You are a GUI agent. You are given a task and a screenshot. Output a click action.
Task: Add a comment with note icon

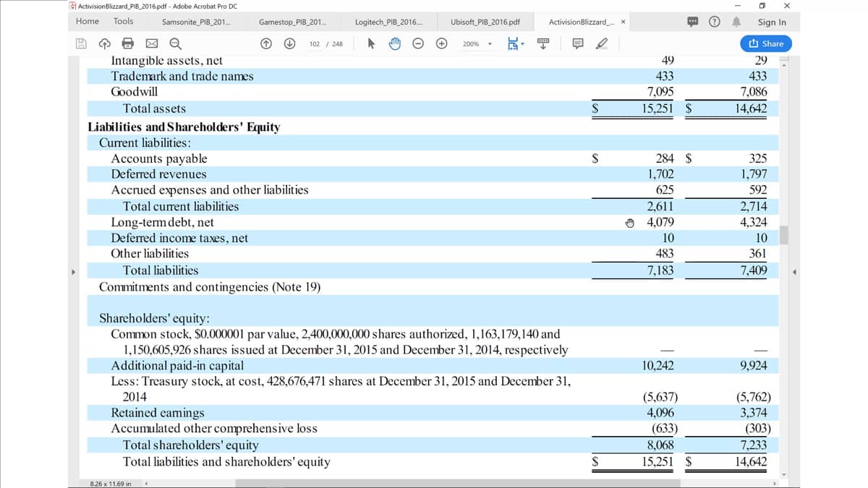point(577,44)
